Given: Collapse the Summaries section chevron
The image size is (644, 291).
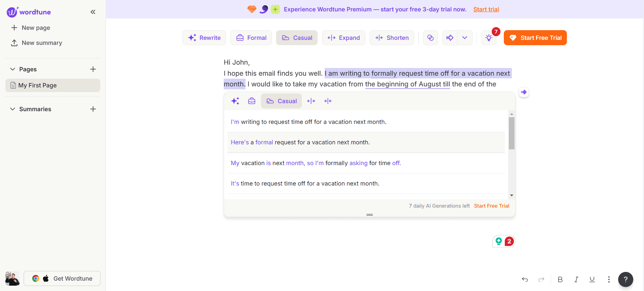Looking at the screenshot, I should point(13,109).
